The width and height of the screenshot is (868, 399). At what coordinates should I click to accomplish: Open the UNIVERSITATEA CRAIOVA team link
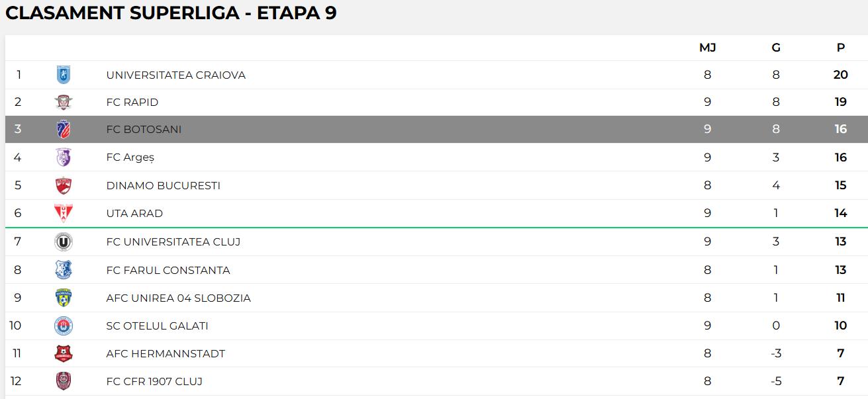pyautogui.click(x=175, y=75)
